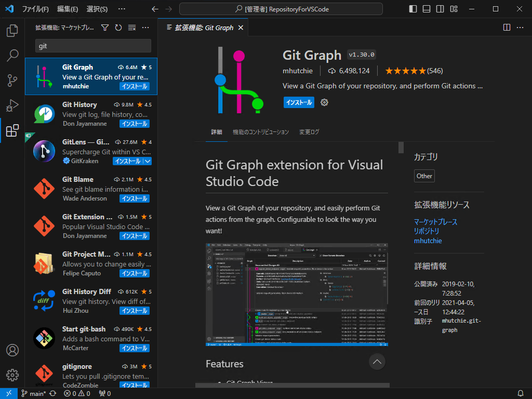Select the 変更ログ tab
Screen dimensions: 532x399
coord(309,132)
